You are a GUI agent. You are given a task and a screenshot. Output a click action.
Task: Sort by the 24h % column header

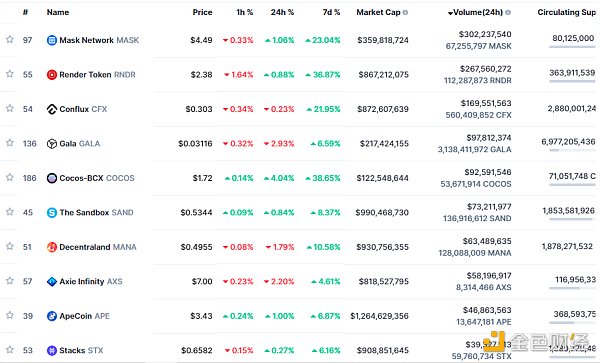282,12
